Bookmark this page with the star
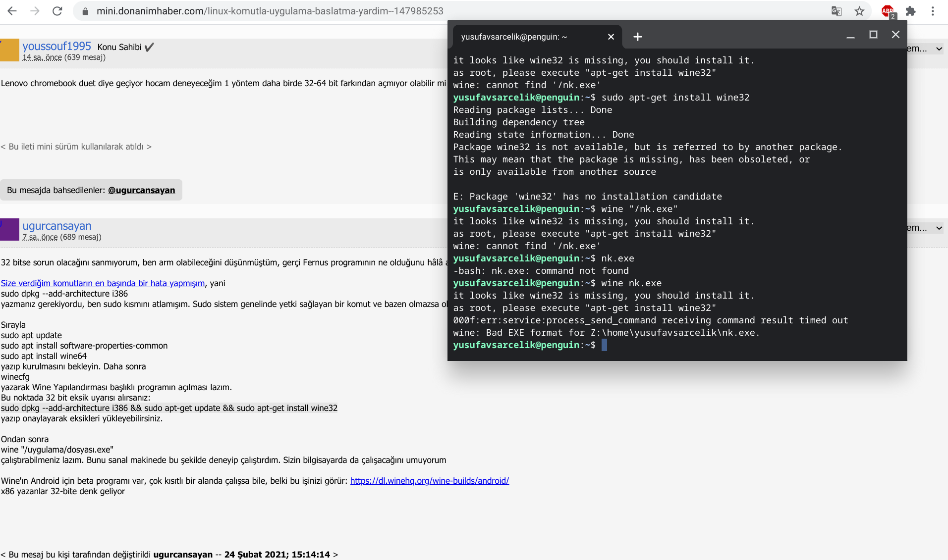The image size is (948, 560). [859, 11]
